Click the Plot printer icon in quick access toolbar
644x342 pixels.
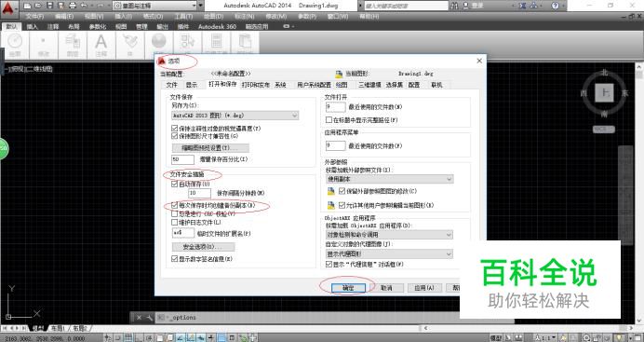[x=73, y=6]
